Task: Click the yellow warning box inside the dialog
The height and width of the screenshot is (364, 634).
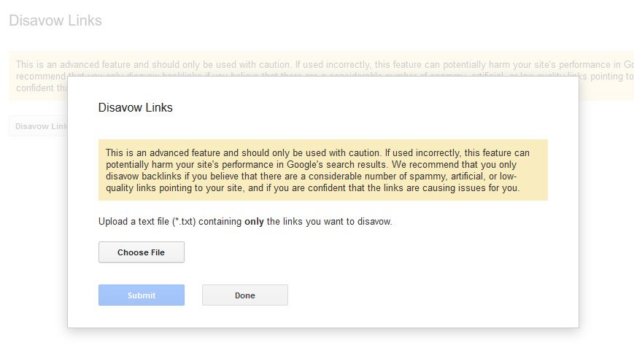Action: coord(322,170)
